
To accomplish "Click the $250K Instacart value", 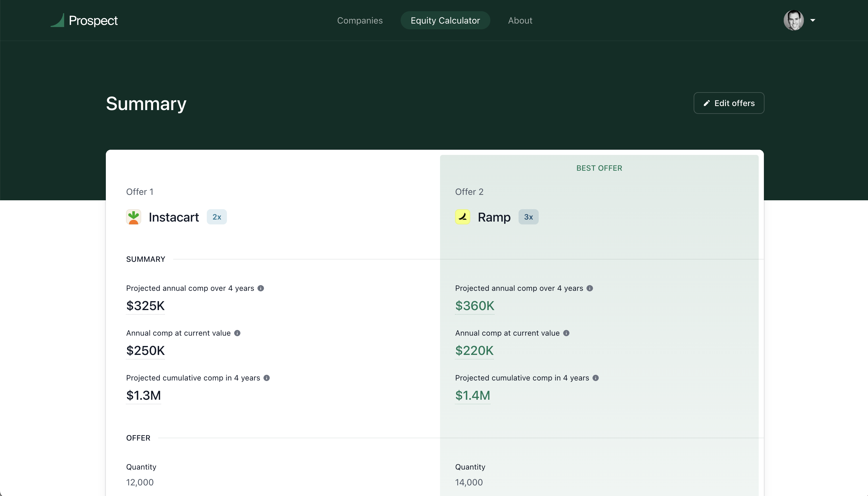I will coord(145,351).
